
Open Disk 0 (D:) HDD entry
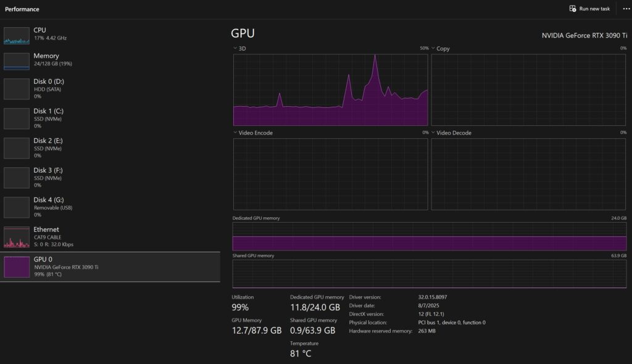tap(49, 88)
